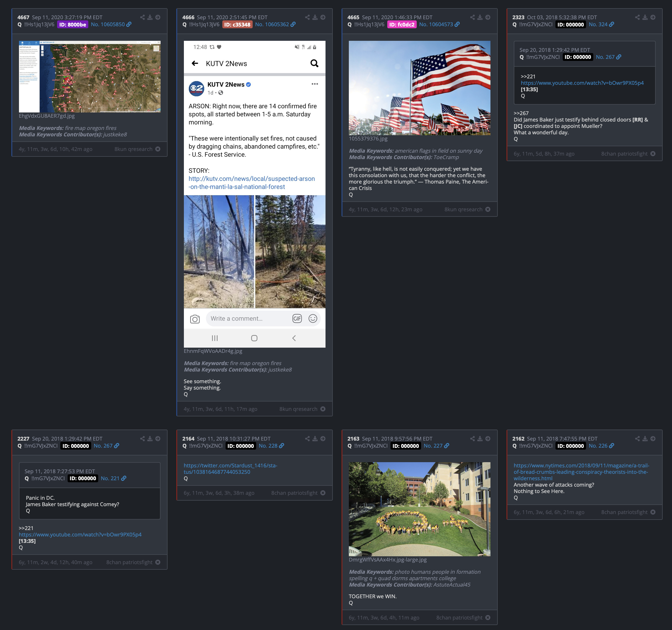672x630 pixels.
Task: Click chain-link icon beside No. 10605362
Action: (293, 24)
